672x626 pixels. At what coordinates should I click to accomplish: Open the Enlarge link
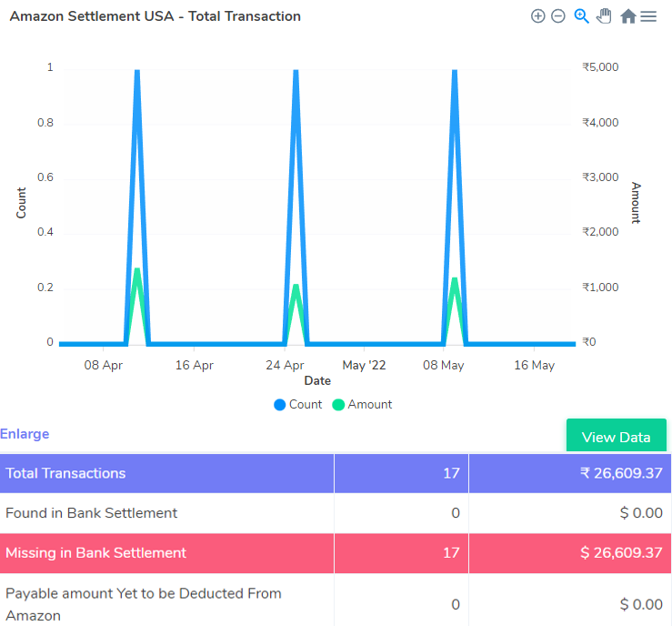pos(25,434)
